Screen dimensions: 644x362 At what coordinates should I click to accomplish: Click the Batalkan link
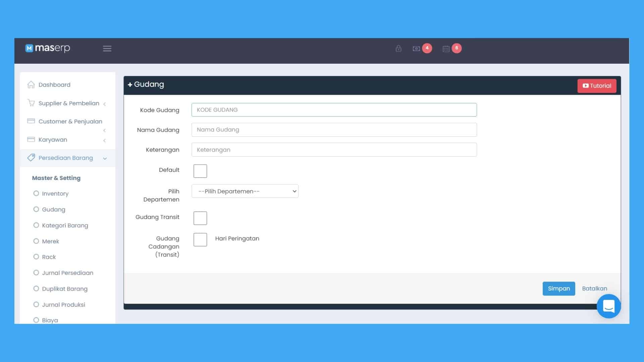(x=594, y=289)
